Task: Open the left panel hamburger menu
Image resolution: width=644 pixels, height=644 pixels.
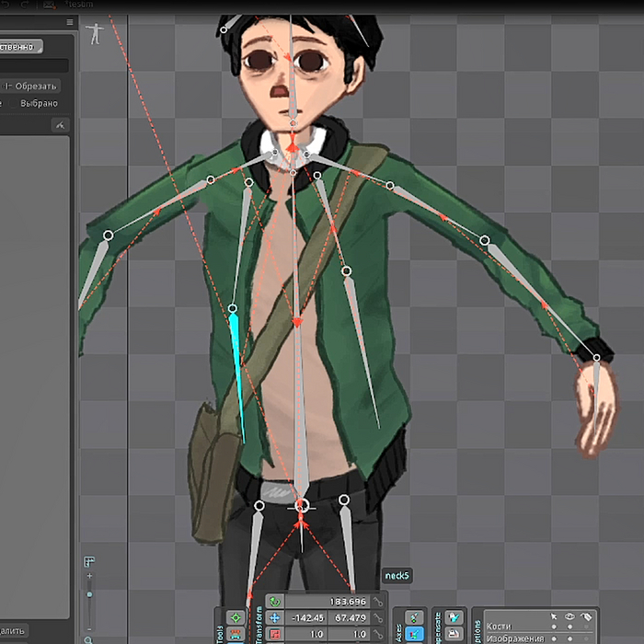Action: (x=70, y=22)
